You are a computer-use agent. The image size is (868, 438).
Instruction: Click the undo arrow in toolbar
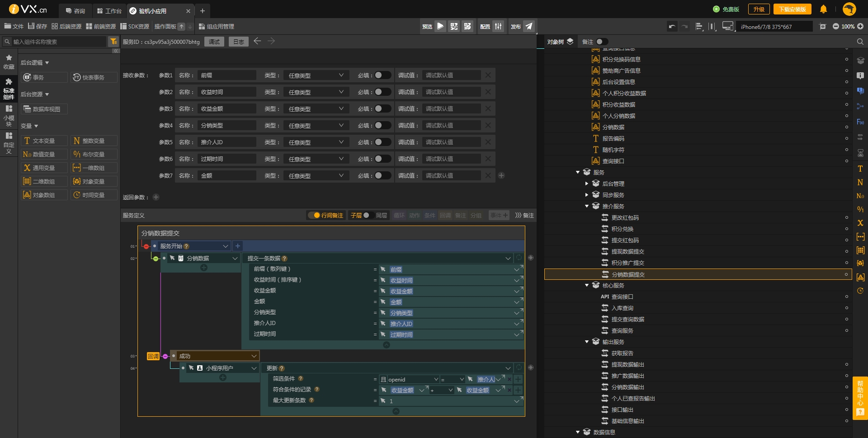[672, 27]
